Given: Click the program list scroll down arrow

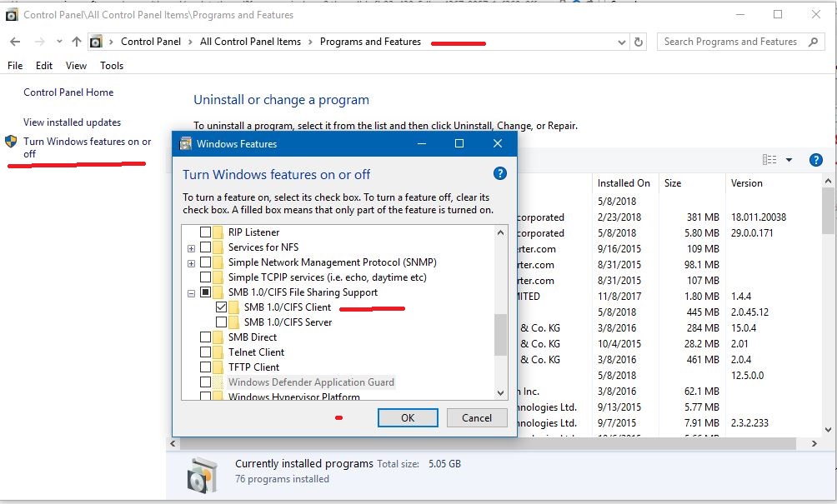Looking at the screenshot, I should (828, 429).
